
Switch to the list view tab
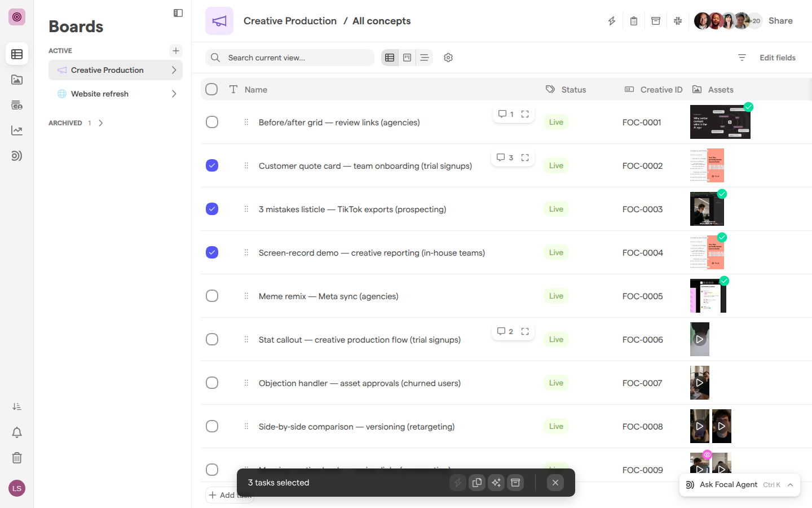pyautogui.click(x=425, y=58)
